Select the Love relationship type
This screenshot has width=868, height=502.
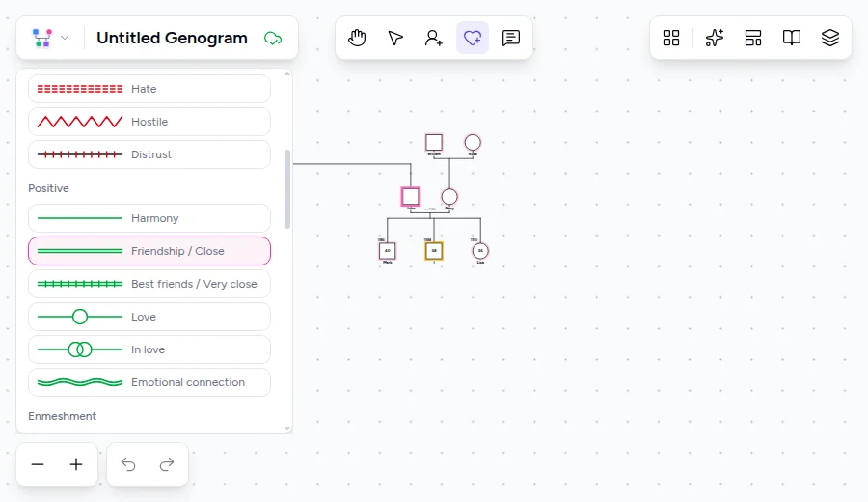(x=149, y=317)
